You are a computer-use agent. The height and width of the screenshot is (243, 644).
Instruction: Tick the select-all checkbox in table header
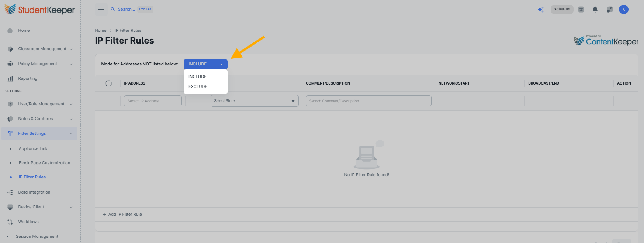[x=108, y=83]
